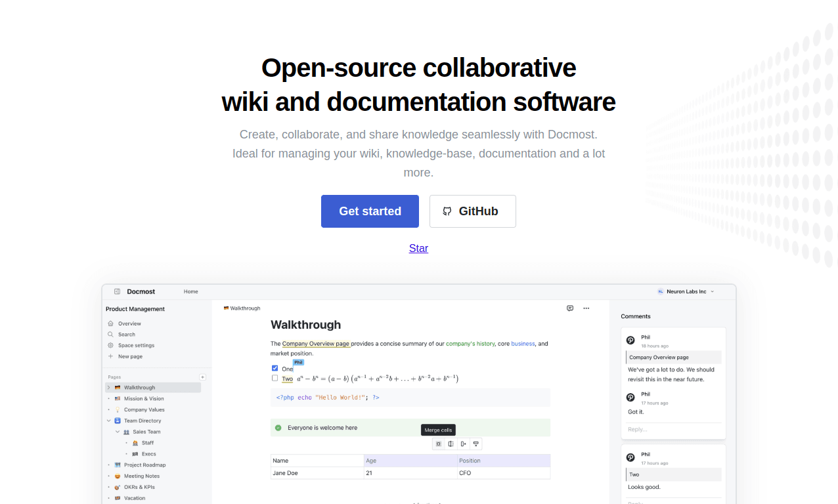Viewport: 838px width, 504px height.
Task: Click the Get started button
Action: [370, 211]
